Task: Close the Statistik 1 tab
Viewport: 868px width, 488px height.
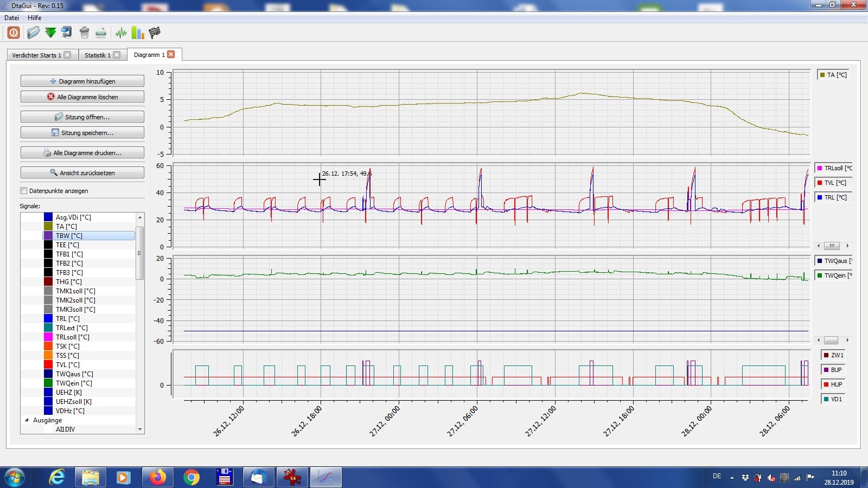Action: (x=117, y=55)
